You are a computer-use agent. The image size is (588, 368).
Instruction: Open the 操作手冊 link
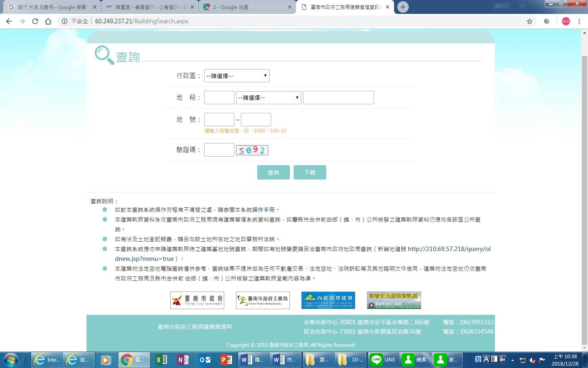[x=263, y=210]
